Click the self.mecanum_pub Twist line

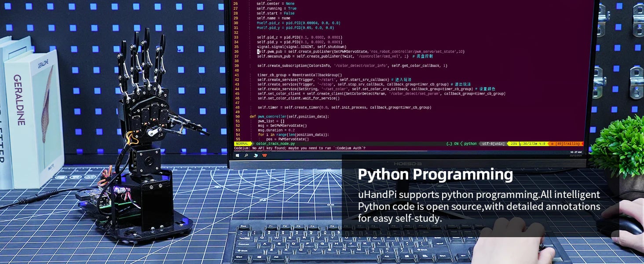point(345,56)
